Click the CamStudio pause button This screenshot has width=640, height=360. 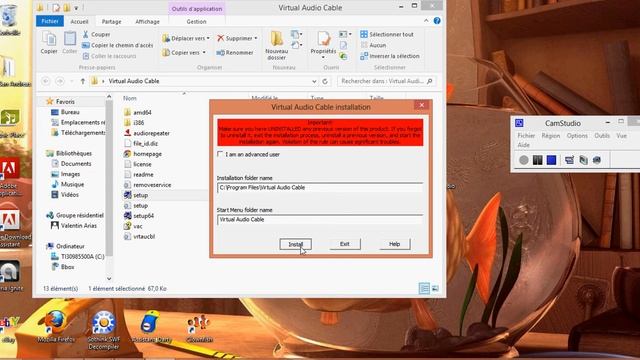(x=538, y=160)
